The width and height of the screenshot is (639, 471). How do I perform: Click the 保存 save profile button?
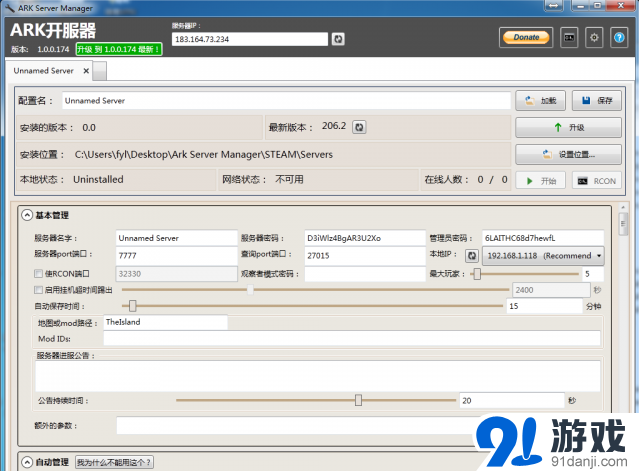click(597, 101)
